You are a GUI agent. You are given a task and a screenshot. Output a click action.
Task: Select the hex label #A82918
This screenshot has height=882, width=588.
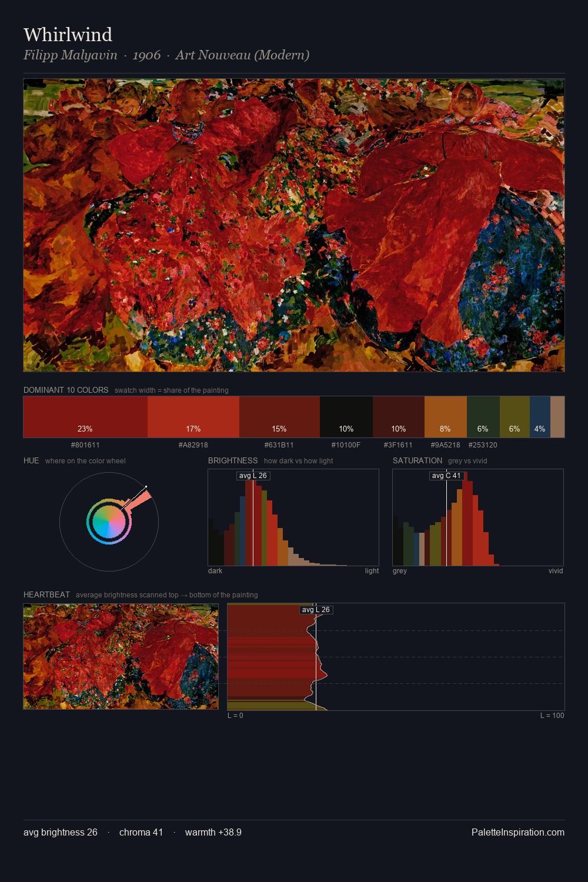(193, 445)
